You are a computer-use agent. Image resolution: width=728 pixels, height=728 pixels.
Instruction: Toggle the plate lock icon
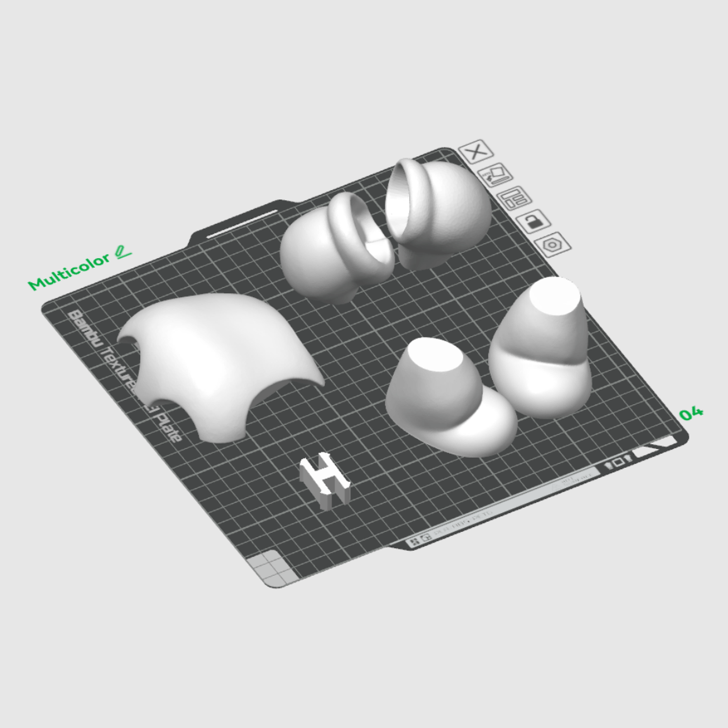pyautogui.click(x=533, y=222)
